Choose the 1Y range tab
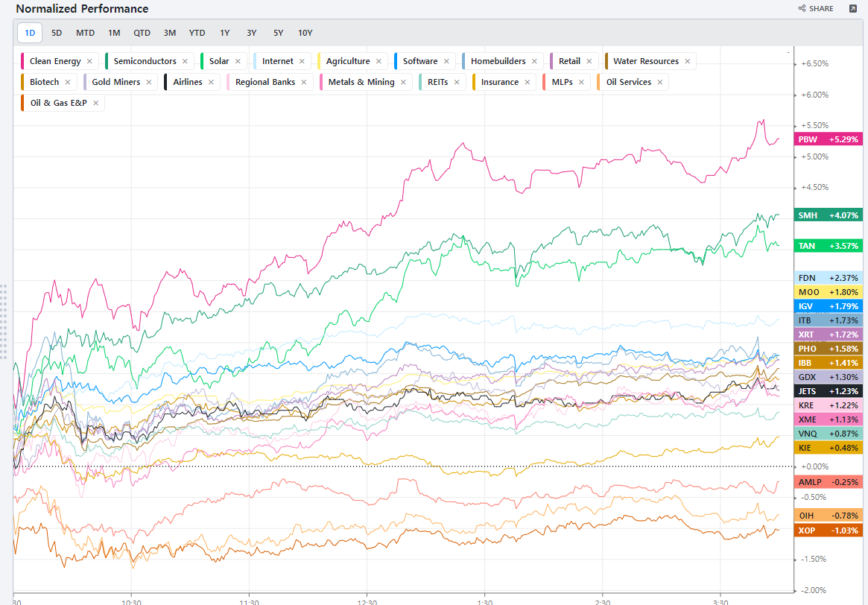Viewport: 868px width, 605px height. tap(224, 33)
